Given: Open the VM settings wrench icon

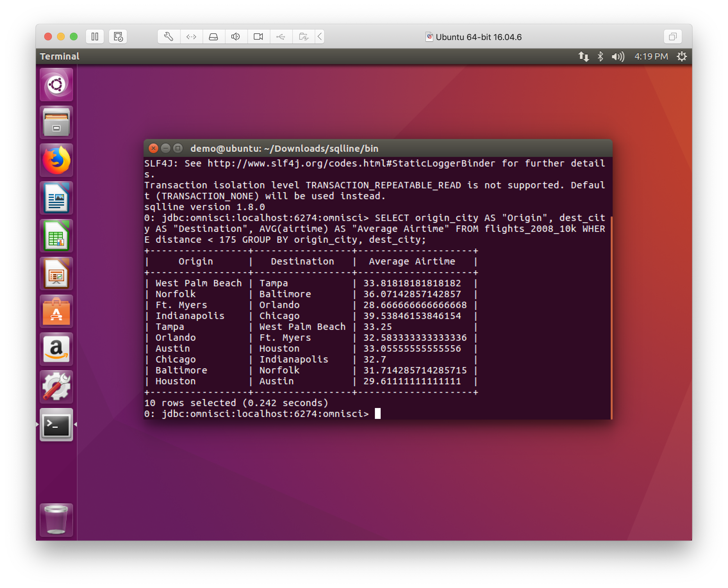Looking at the screenshot, I should 169,37.
